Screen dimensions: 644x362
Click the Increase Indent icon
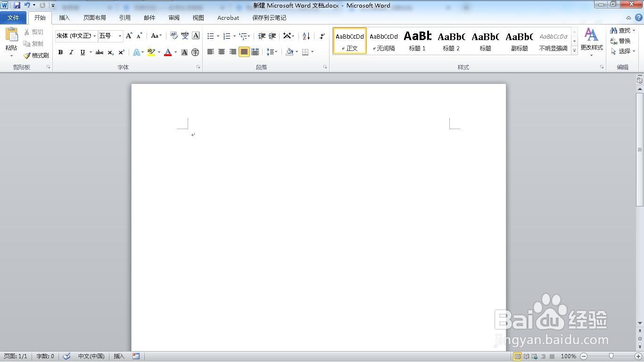coord(272,36)
